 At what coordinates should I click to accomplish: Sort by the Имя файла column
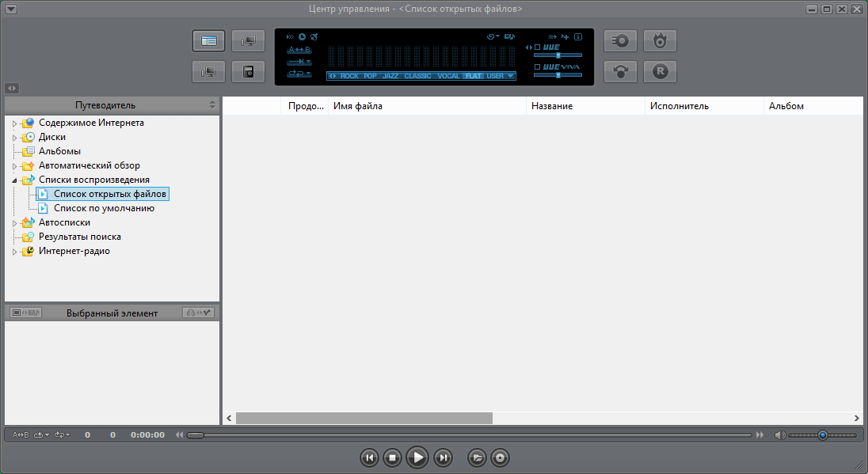[x=427, y=106]
